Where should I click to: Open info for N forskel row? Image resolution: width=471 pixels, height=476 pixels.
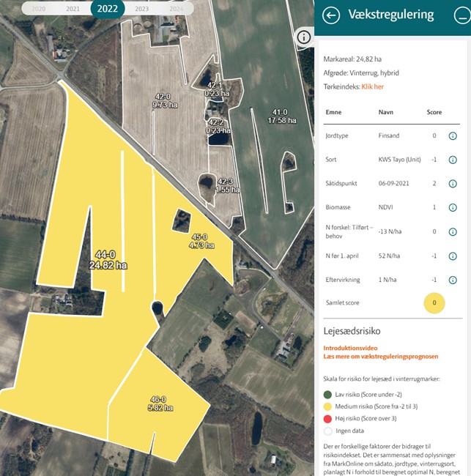click(453, 232)
